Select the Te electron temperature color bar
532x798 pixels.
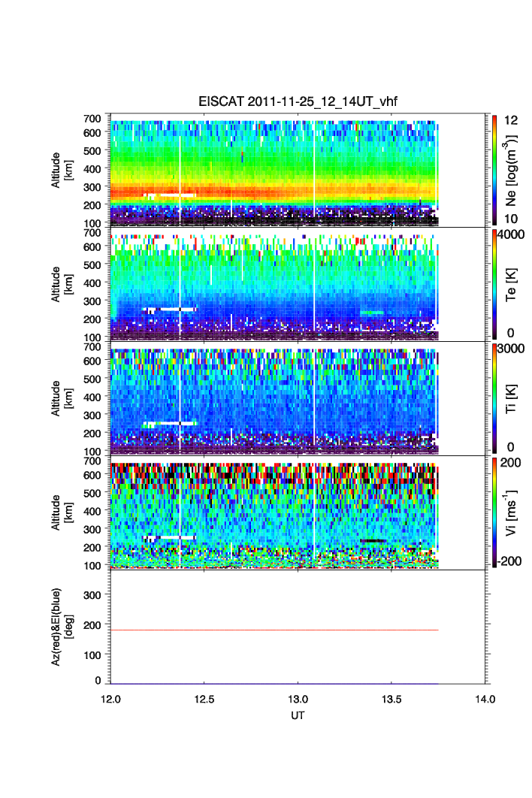[x=494, y=284]
